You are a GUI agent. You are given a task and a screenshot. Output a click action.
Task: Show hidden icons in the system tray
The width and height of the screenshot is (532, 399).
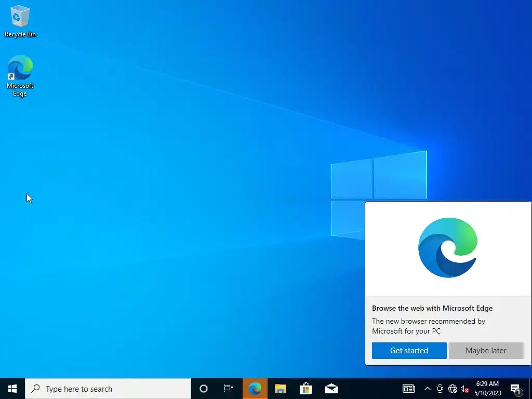click(428, 389)
